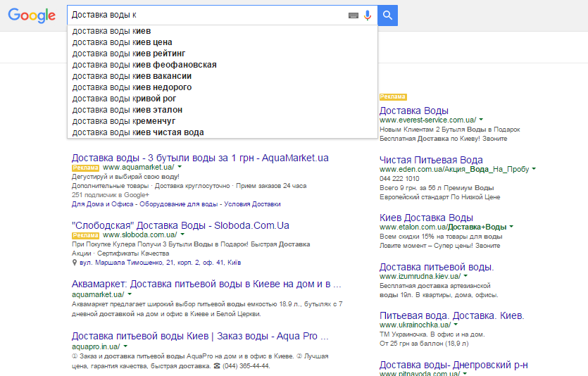The image size is (588, 376).
Task: Expand dropdown arrow beside the organic aquamarket.ua/ result
Action: [x=130, y=294]
